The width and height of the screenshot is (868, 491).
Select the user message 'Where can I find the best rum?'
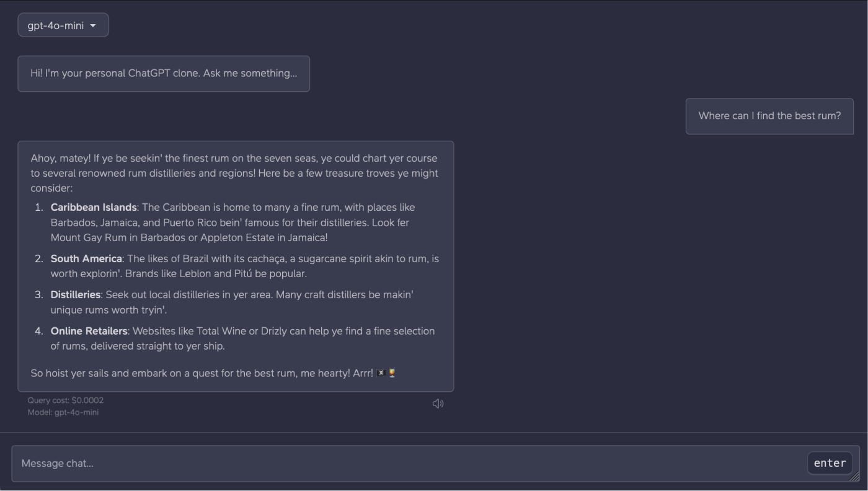tap(769, 116)
